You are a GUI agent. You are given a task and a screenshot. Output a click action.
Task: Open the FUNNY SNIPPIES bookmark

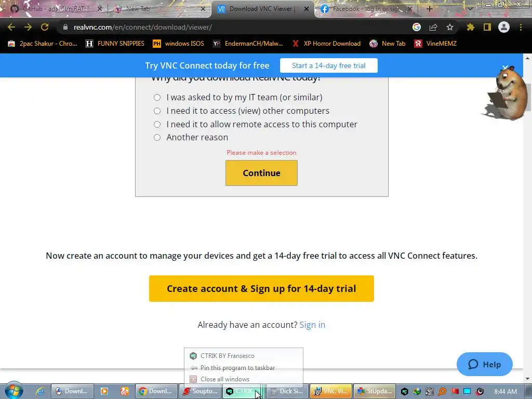[115, 44]
